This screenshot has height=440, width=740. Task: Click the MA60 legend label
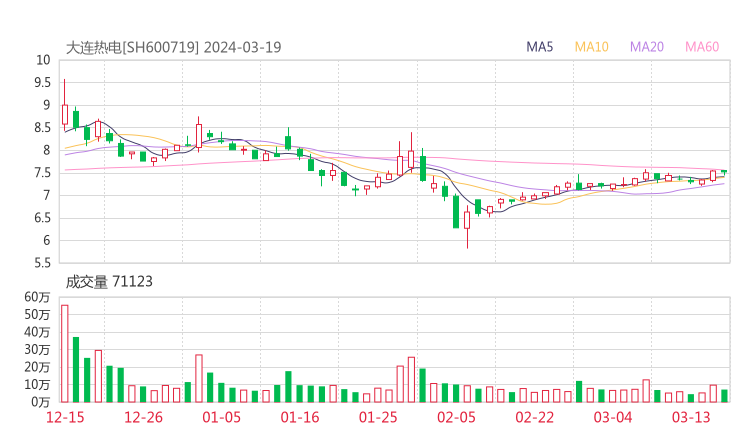[702, 47]
